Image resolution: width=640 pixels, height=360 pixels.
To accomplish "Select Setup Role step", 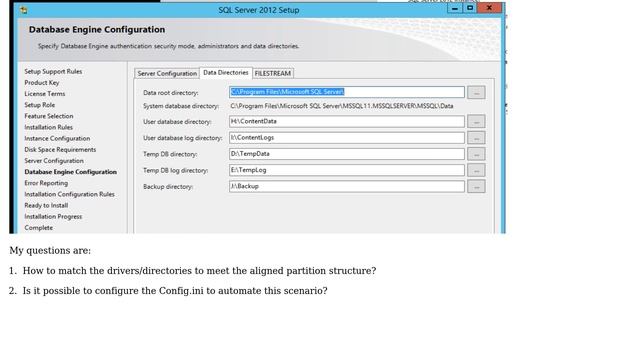I will coord(39,105).
